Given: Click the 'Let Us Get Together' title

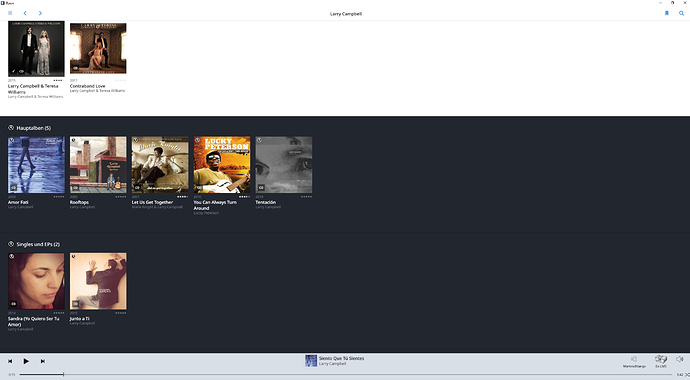Looking at the screenshot, I should click(152, 202).
